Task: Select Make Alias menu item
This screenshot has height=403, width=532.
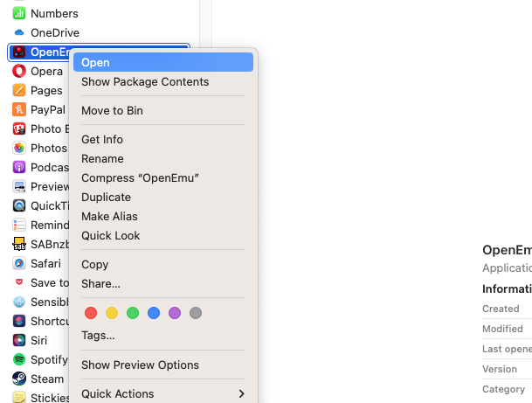Action: (163, 216)
